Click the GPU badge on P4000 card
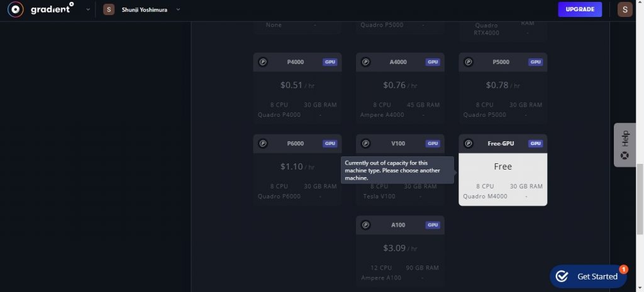Image resolution: width=644 pixels, height=292 pixels. click(x=330, y=62)
